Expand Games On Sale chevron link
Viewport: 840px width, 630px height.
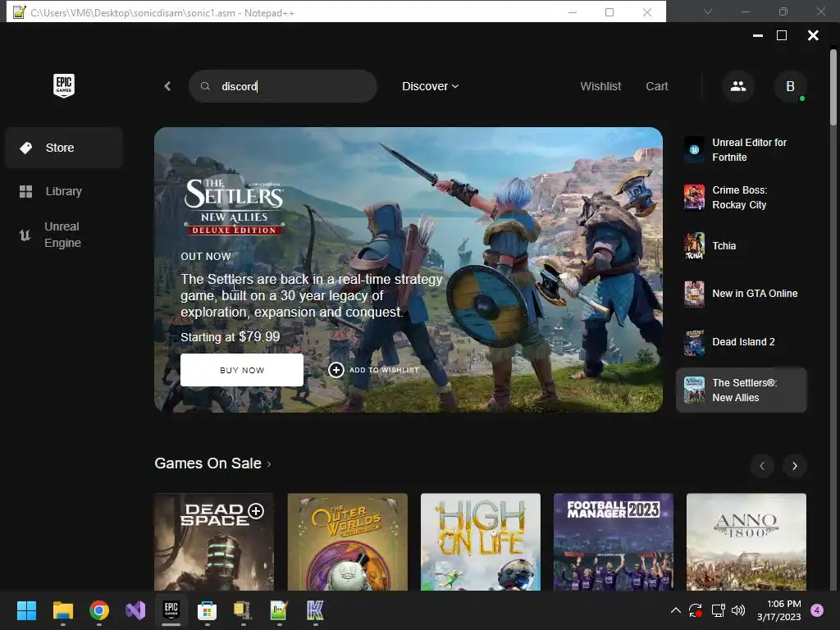269,464
